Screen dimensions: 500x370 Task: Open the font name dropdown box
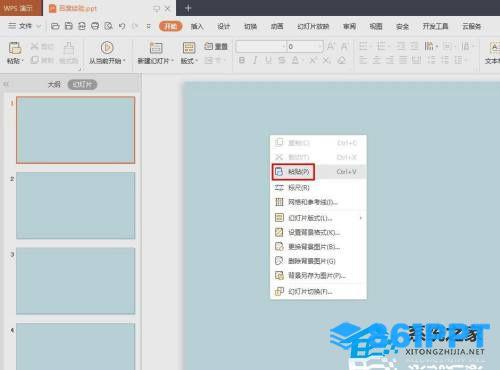point(261,46)
